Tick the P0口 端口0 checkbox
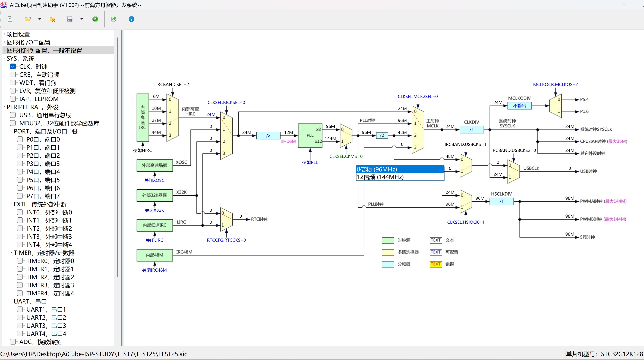 20,139
